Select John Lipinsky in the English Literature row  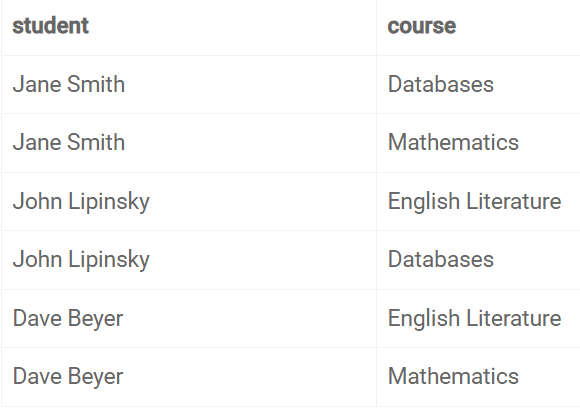(x=81, y=202)
